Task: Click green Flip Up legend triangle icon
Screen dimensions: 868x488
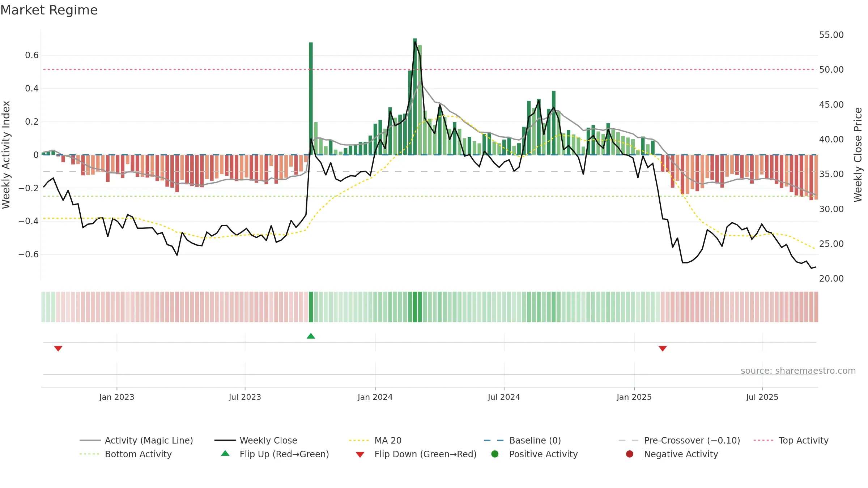Action: point(225,453)
